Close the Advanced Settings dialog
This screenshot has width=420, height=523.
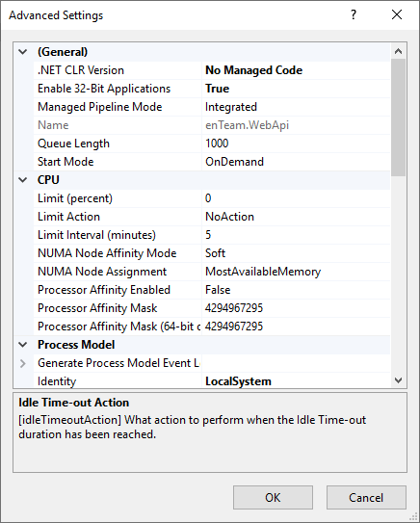click(397, 15)
